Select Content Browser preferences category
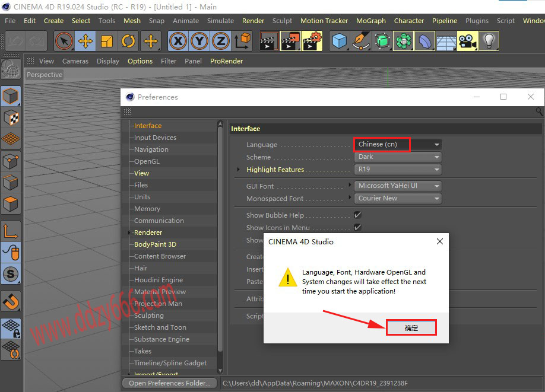This screenshot has width=545, height=392. (x=160, y=256)
